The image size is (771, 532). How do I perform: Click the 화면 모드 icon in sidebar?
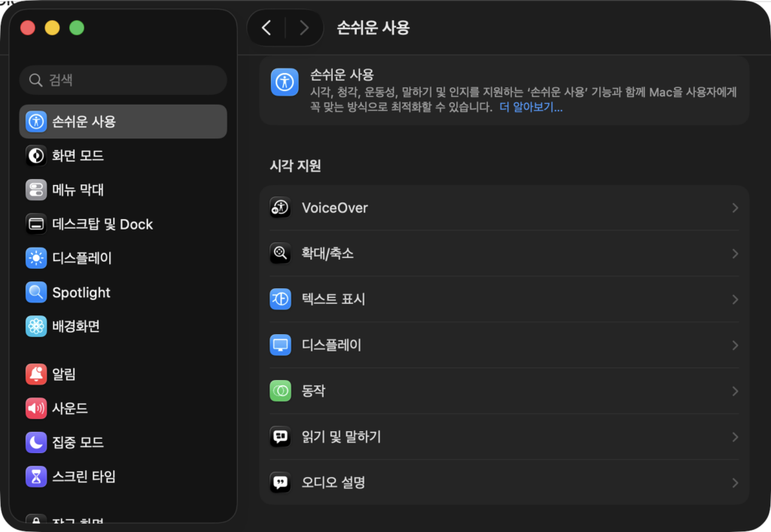click(36, 156)
